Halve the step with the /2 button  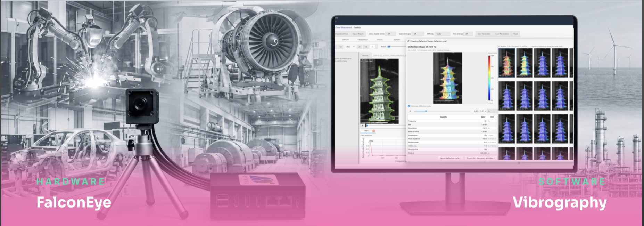coord(360,47)
